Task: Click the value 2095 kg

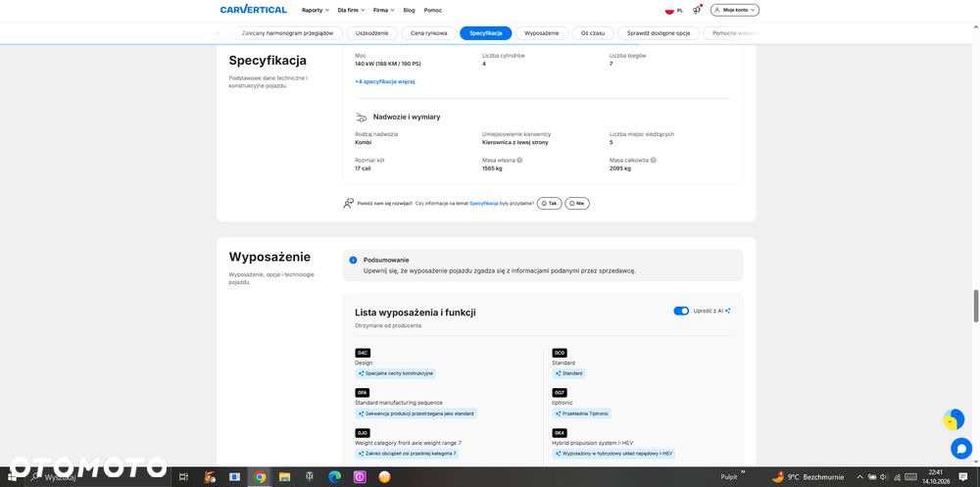Action: 620,169
